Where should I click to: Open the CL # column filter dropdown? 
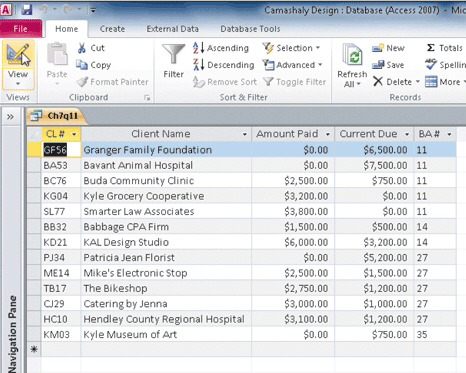(x=74, y=134)
